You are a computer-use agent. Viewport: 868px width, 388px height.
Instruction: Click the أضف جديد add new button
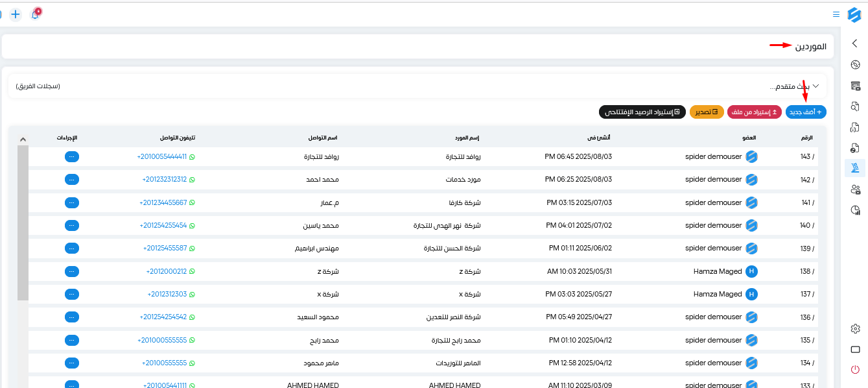click(x=806, y=112)
